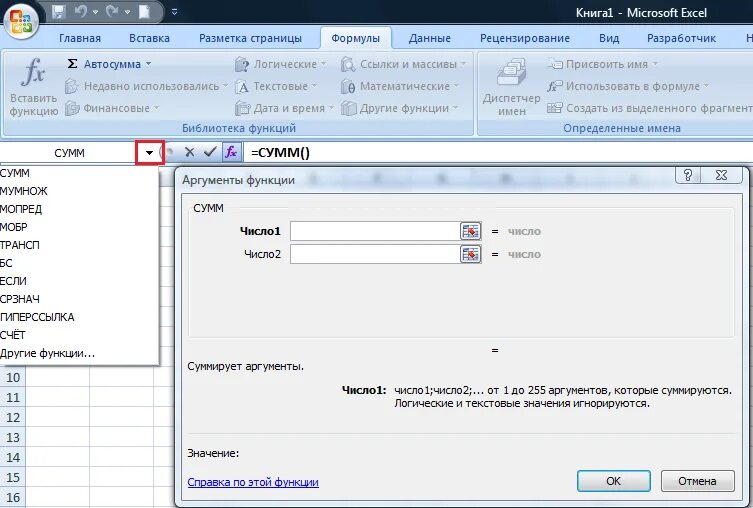Open Дата и время functions list
Viewport: 753px width, 508px height.
[284, 109]
